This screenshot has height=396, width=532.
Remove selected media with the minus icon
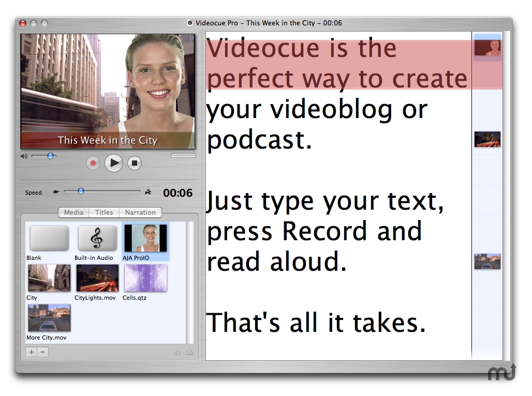(x=42, y=352)
